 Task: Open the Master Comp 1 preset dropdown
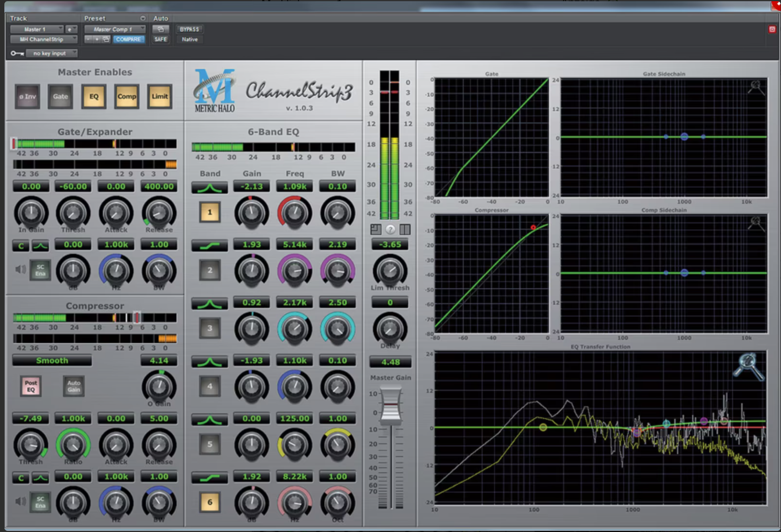(x=114, y=29)
